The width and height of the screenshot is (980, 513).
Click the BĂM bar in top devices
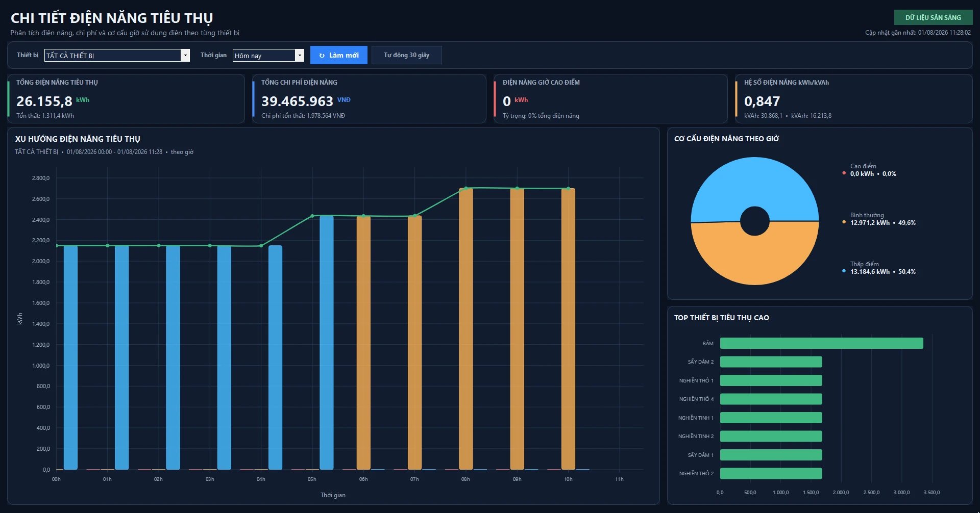(821, 343)
